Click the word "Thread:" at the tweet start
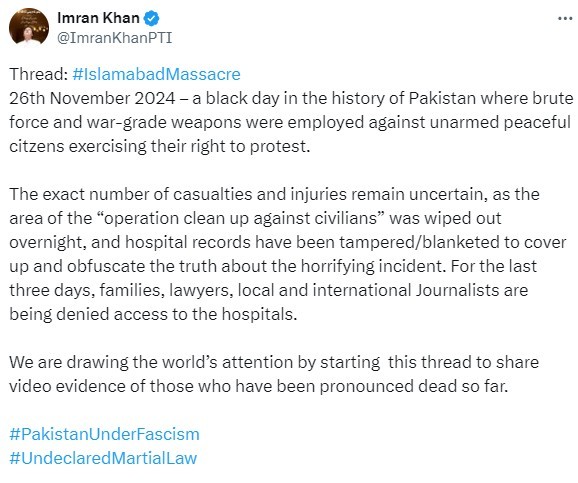The width and height of the screenshot is (578, 483). [39, 74]
